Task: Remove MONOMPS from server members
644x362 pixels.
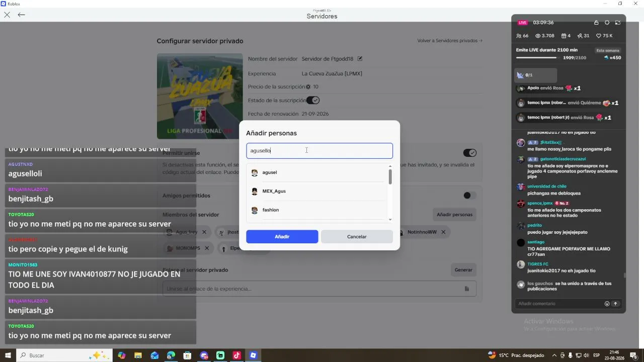Action: (208, 248)
